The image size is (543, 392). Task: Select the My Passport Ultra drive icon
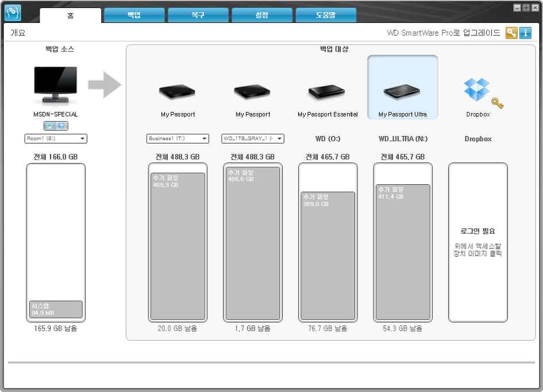coord(402,92)
